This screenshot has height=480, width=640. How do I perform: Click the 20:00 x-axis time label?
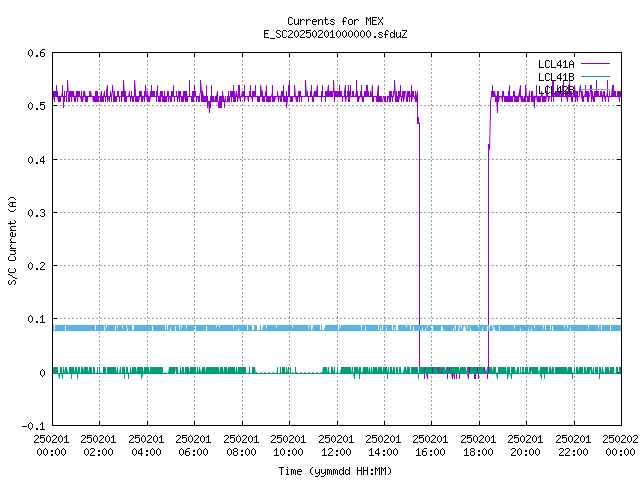point(525,452)
